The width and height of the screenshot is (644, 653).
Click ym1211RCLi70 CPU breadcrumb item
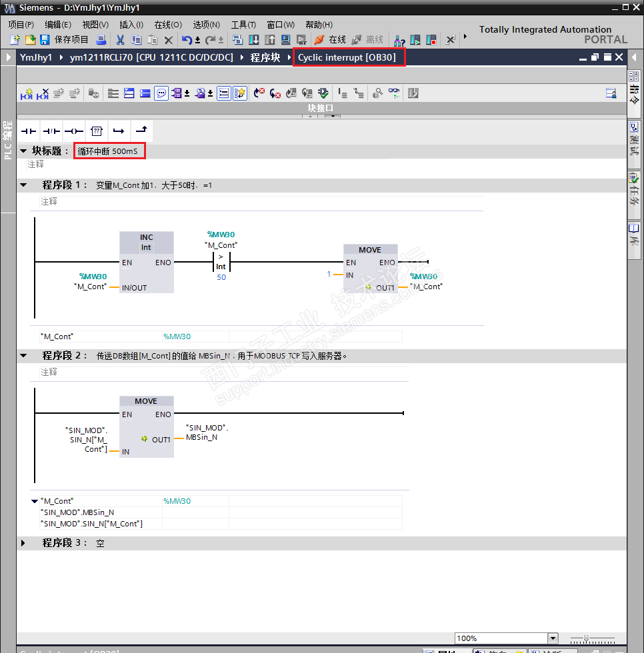pyautogui.click(x=151, y=57)
